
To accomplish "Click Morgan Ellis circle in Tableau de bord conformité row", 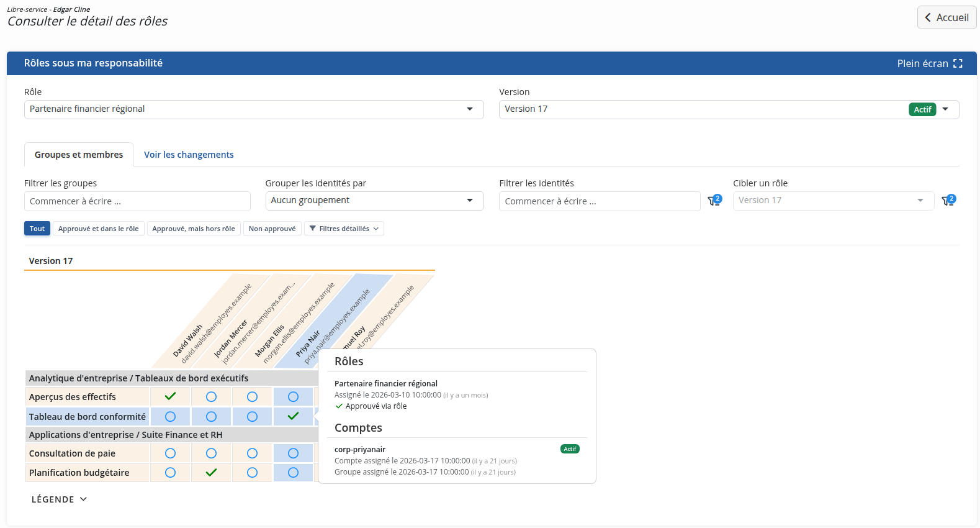I will (252, 417).
